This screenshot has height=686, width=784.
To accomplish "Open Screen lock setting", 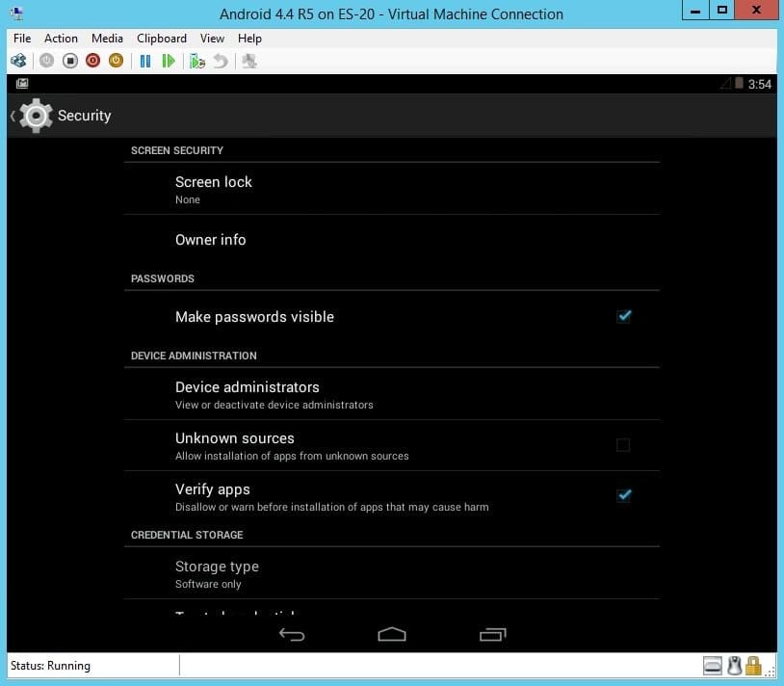I will tap(391, 189).
